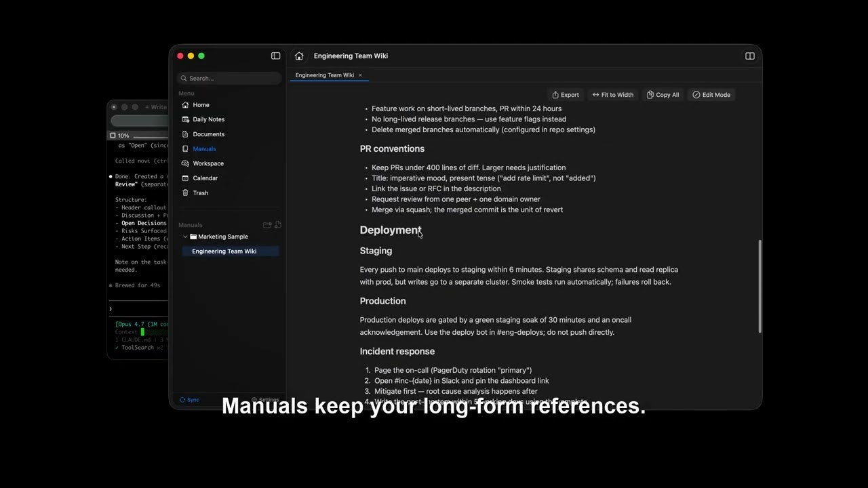Viewport: 868px width, 488px height.
Task: Focus the Search field in the sidebar
Action: pyautogui.click(x=229, y=78)
